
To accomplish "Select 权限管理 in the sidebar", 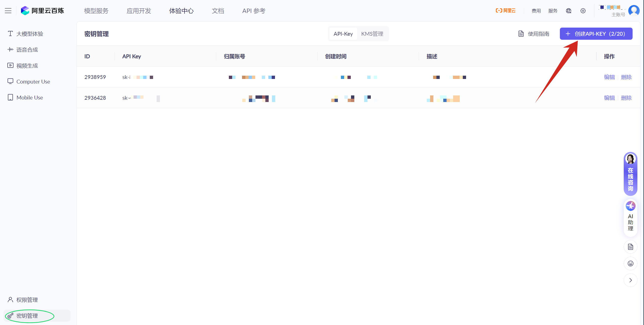I will (x=27, y=300).
